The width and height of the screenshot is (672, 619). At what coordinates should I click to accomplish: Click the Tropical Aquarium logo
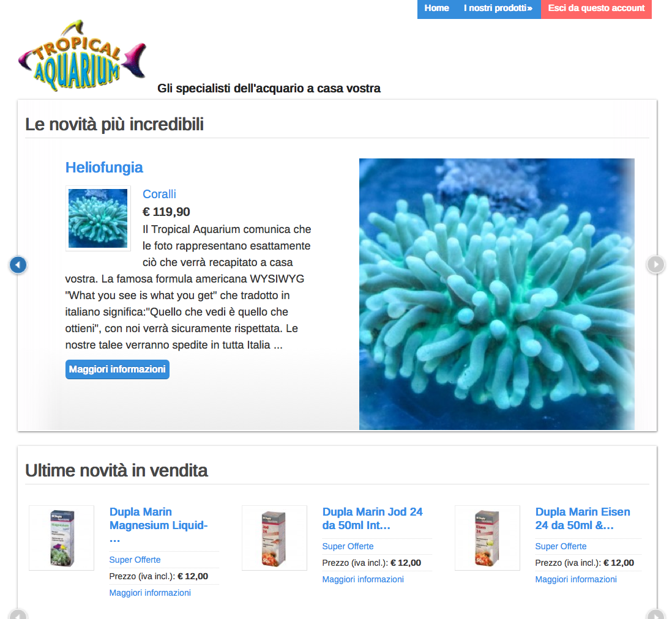(x=82, y=56)
